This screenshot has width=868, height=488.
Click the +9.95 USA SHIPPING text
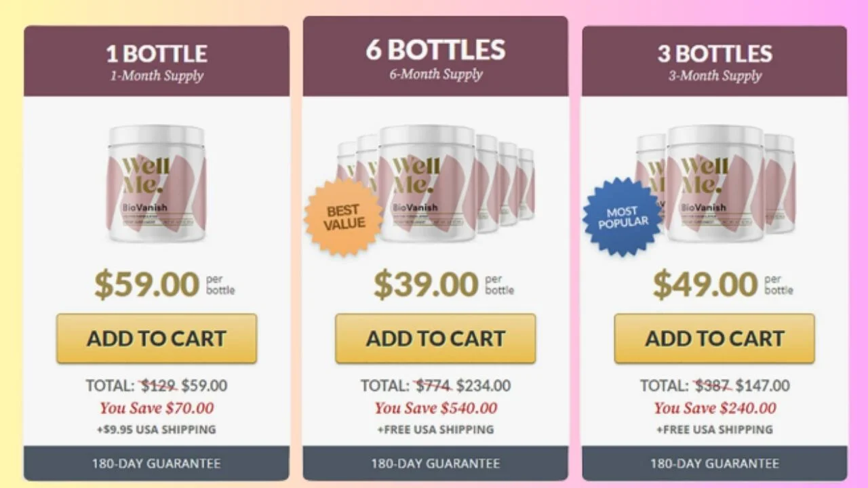pos(157,429)
